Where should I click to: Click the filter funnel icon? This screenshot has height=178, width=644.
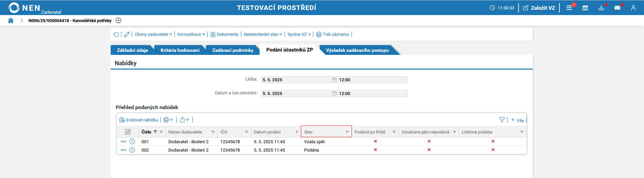click(502, 120)
